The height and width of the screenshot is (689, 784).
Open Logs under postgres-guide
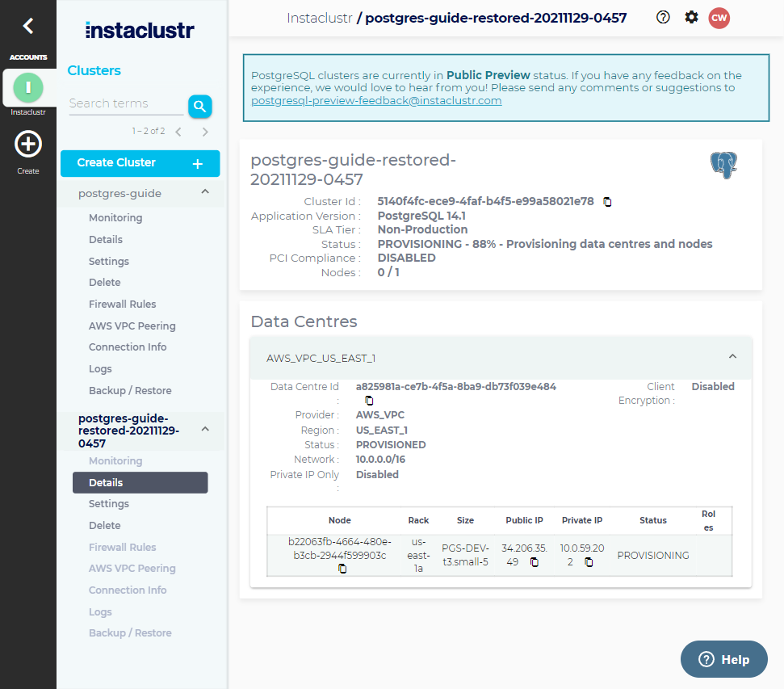[x=100, y=369]
